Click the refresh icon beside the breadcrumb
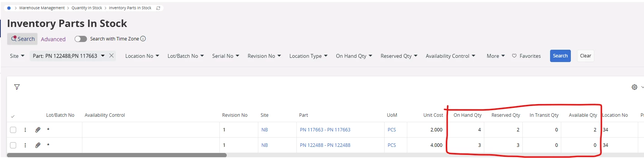The width and height of the screenshot is (644, 158). pos(158,8)
